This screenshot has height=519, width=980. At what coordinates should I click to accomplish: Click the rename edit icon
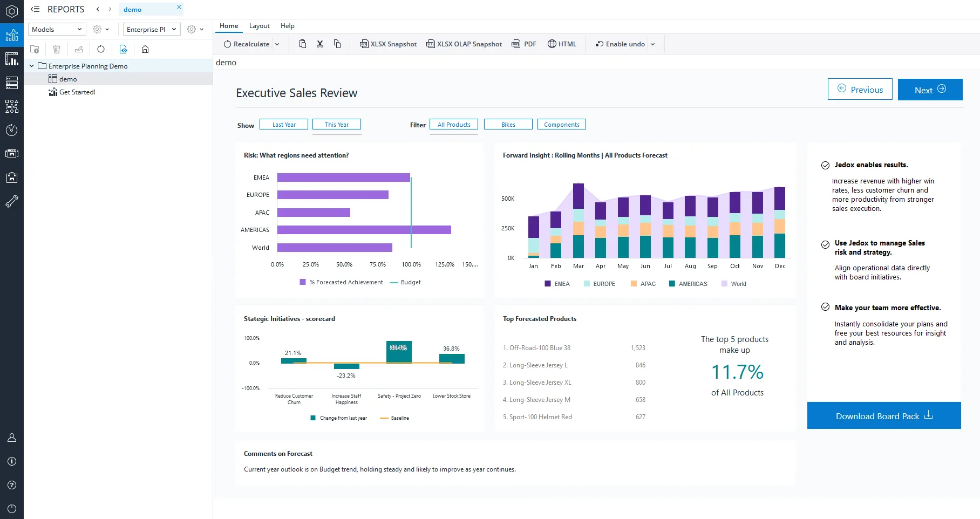point(79,49)
